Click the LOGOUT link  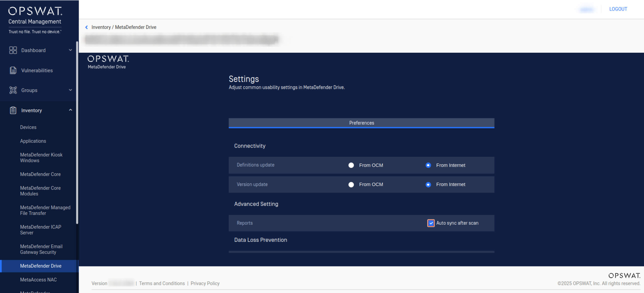click(618, 9)
